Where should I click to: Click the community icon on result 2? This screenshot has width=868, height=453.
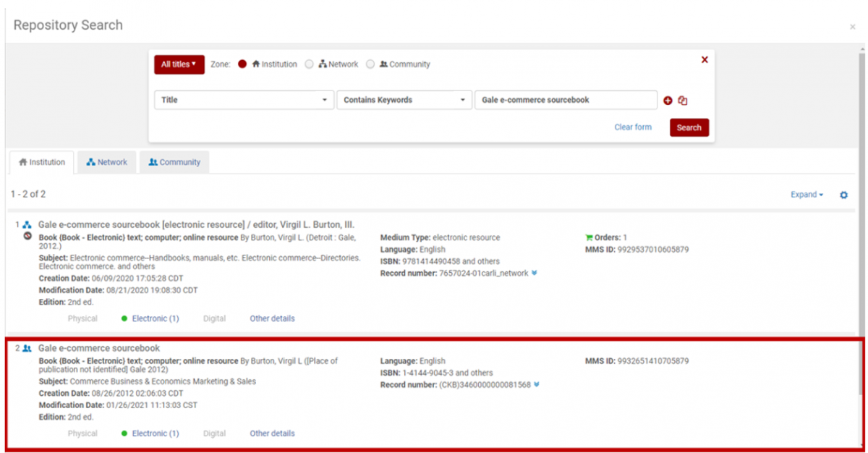[27, 348]
